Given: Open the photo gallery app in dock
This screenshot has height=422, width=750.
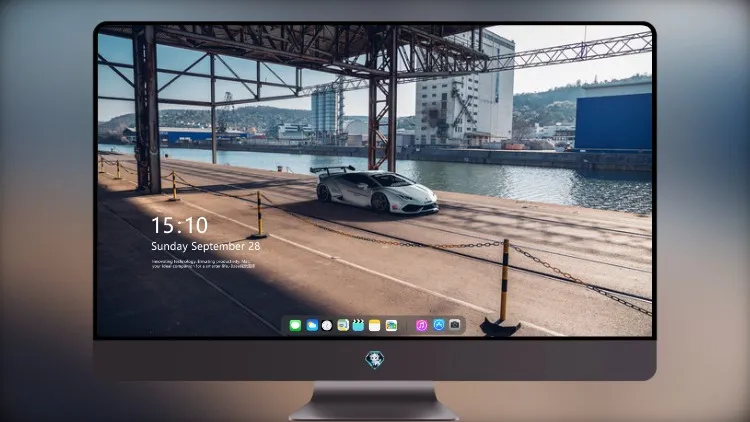Looking at the screenshot, I should [x=391, y=325].
